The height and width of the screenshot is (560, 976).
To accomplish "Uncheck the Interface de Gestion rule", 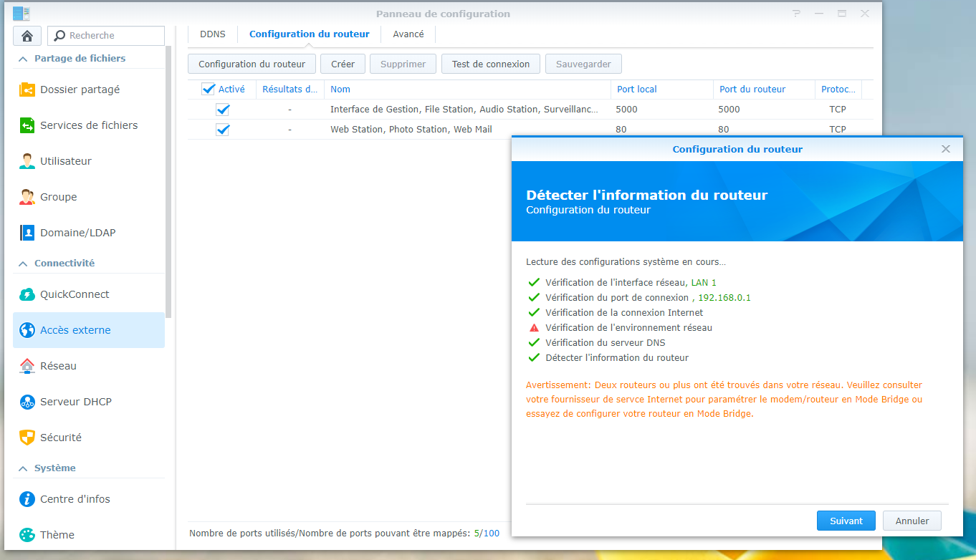I will coord(222,109).
